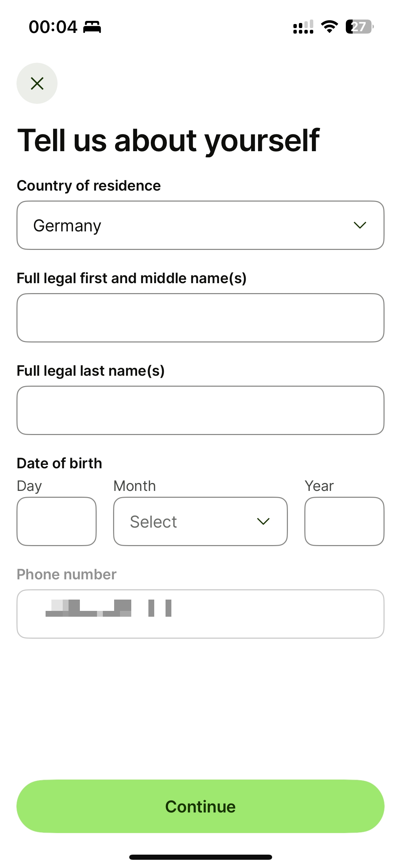Image resolution: width=401 pixels, height=868 pixels.
Task: Open the Country of residence dropdown
Action: [200, 225]
